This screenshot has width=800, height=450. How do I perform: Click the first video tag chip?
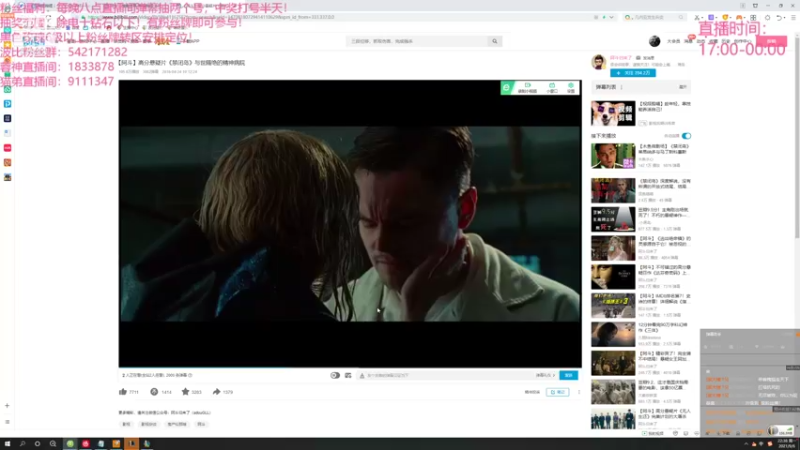127,424
